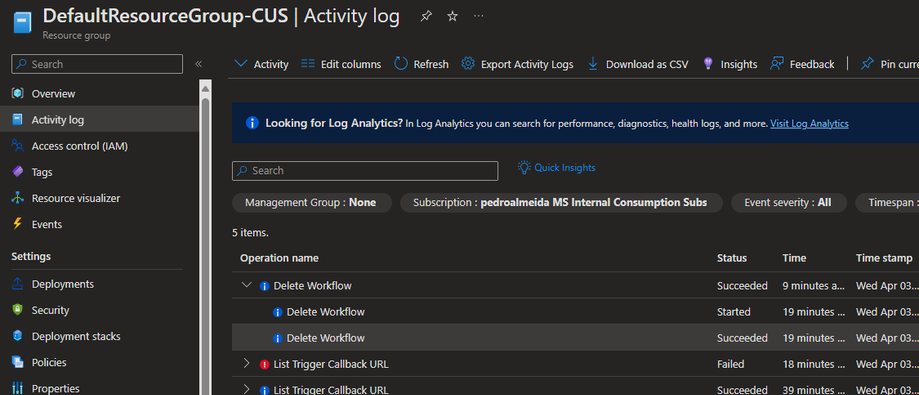Open Quick Insights
The width and height of the screenshot is (919, 395).
tap(556, 168)
